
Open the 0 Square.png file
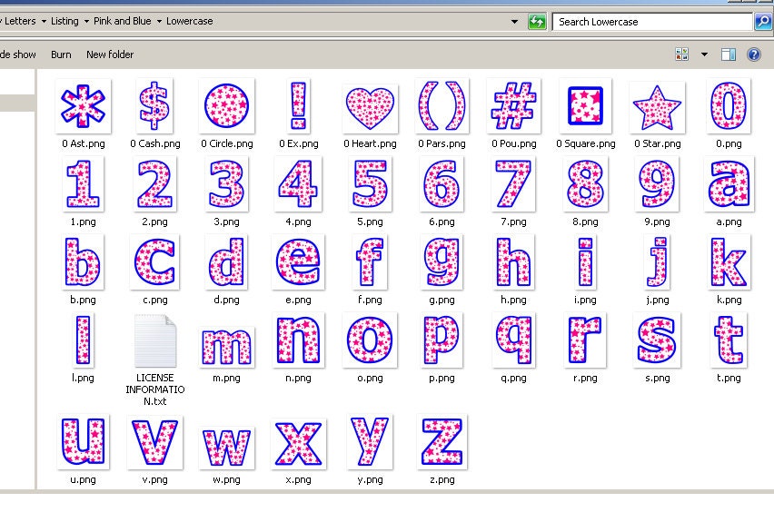click(x=584, y=104)
